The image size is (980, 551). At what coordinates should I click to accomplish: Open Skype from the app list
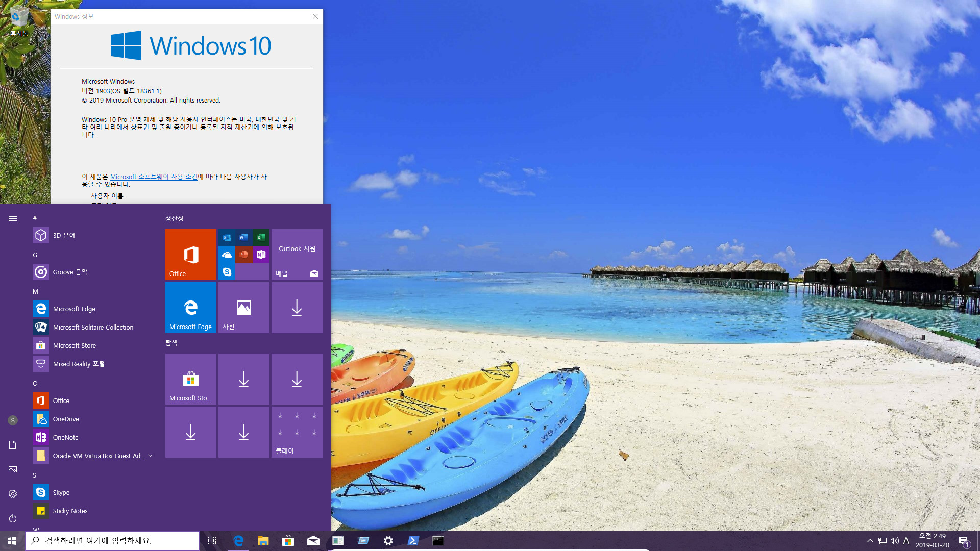click(92, 492)
